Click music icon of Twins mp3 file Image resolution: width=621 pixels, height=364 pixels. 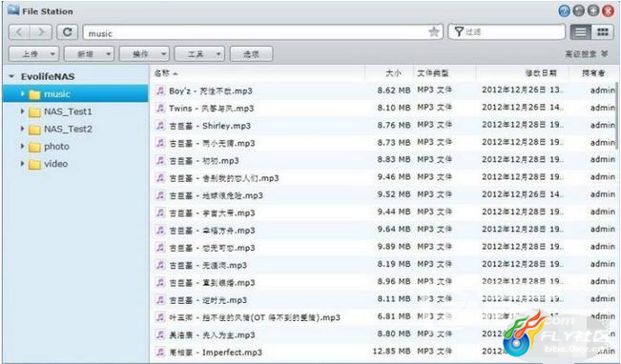160,108
